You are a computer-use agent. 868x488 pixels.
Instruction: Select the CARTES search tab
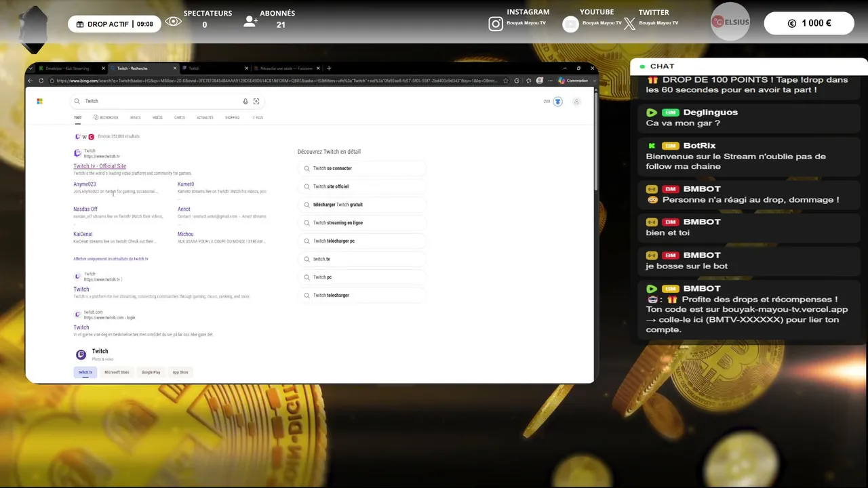coord(179,118)
